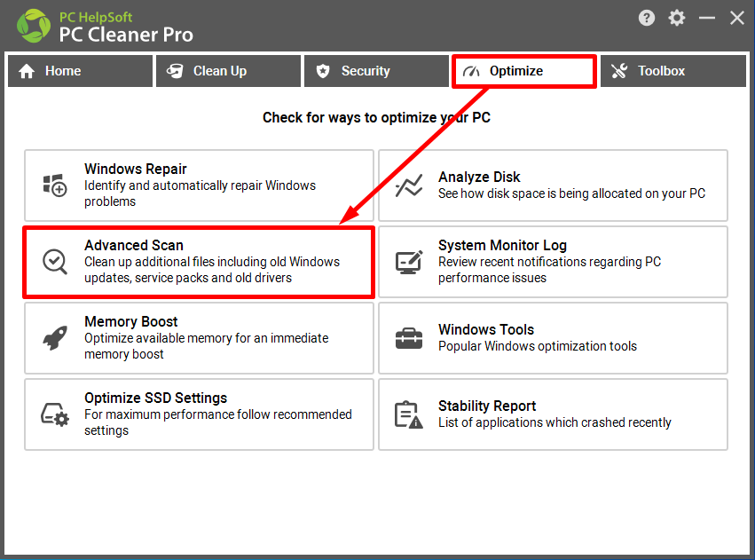Click the Security tab shield icon
This screenshot has height=560, width=755.
pyautogui.click(x=323, y=71)
